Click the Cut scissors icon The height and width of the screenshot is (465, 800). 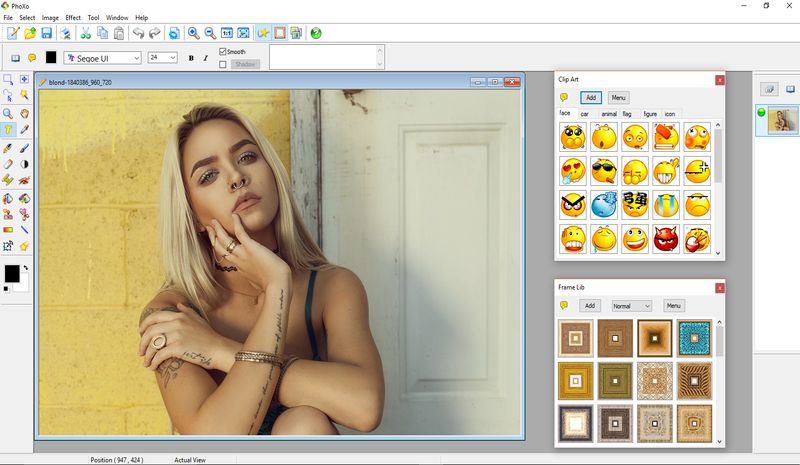tap(86, 33)
